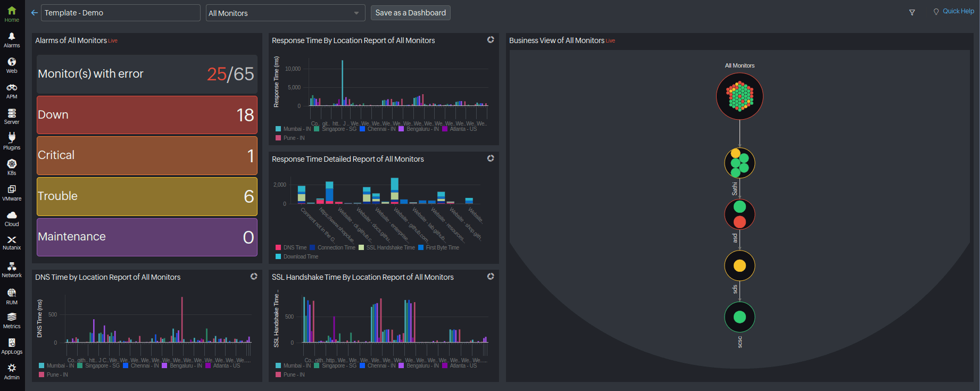The width and height of the screenshot is (980, 391).
Task: Toggle Pune - IN legend in SSL Handshake chart
Action: (290, 375)
